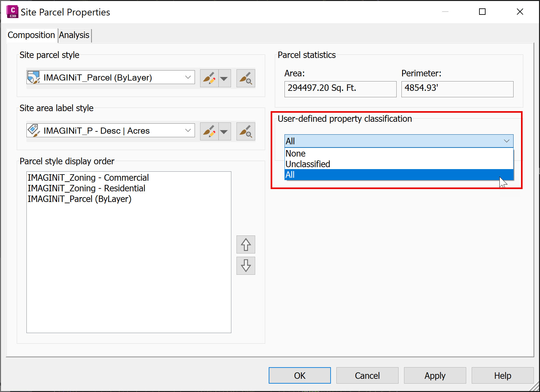Open Help for Site Parcel Properties
Image resolution: width=540 pixels, height=392 pixels.
[x=503, y=376]
